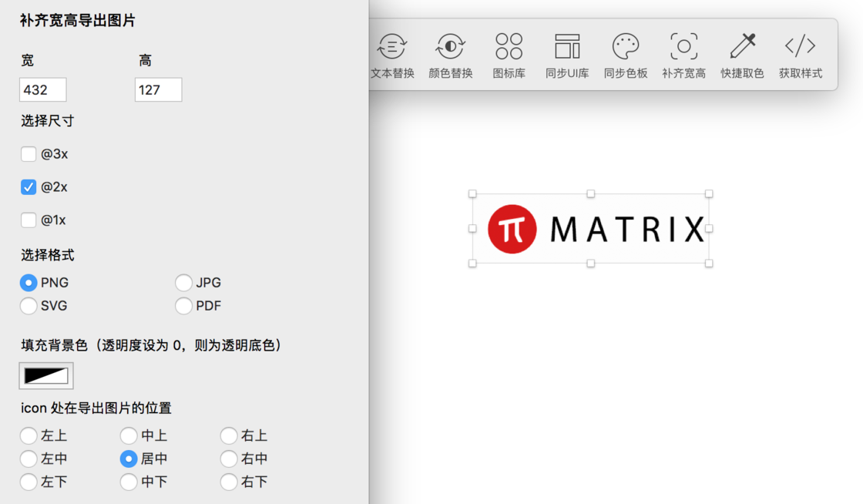Uncheck the @2x size checkbox
Screen dimensions: 863x504
(29, 187)
